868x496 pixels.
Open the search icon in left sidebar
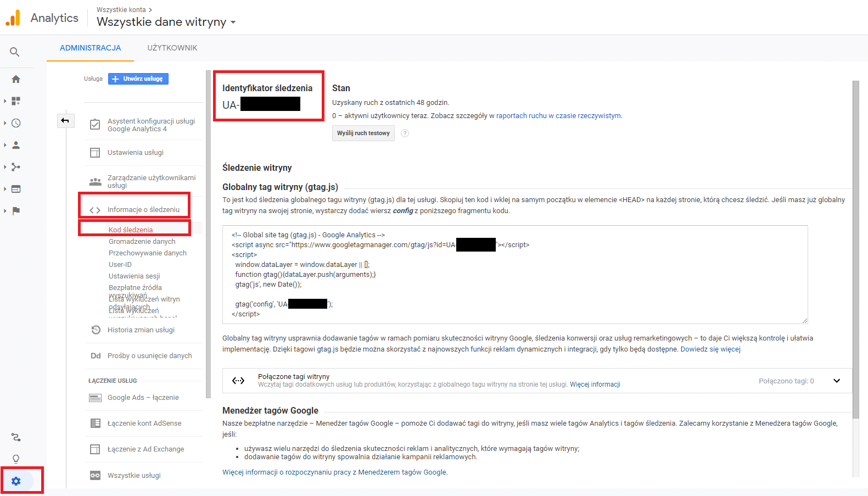point(15,52)
